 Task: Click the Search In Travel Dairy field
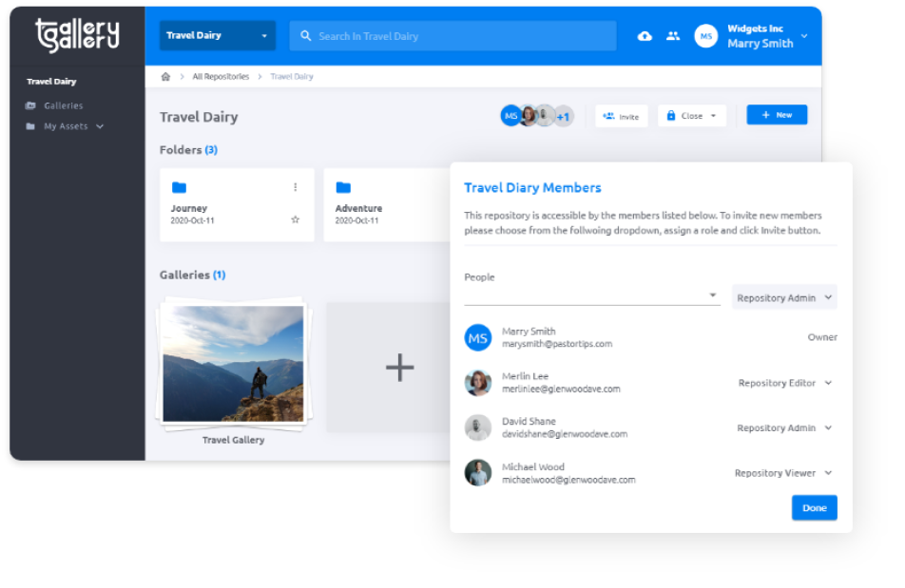point(452,36)
